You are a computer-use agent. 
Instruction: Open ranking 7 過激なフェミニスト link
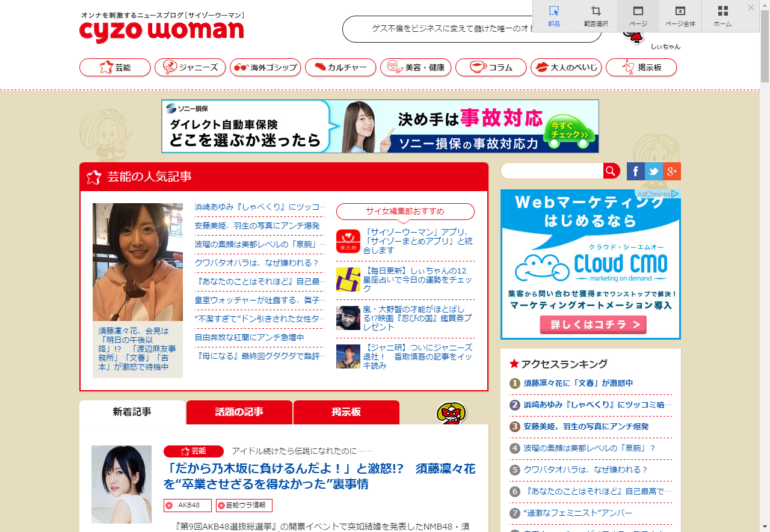click(x=578, y=513)
